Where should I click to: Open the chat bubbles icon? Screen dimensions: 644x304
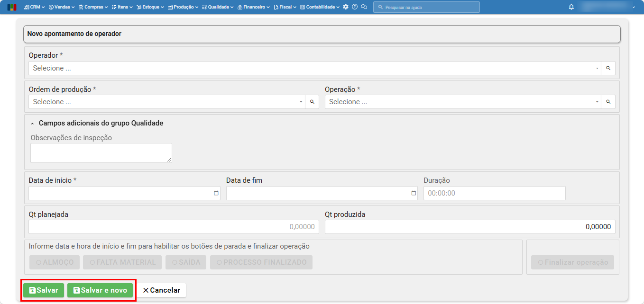tap(364, 7)
